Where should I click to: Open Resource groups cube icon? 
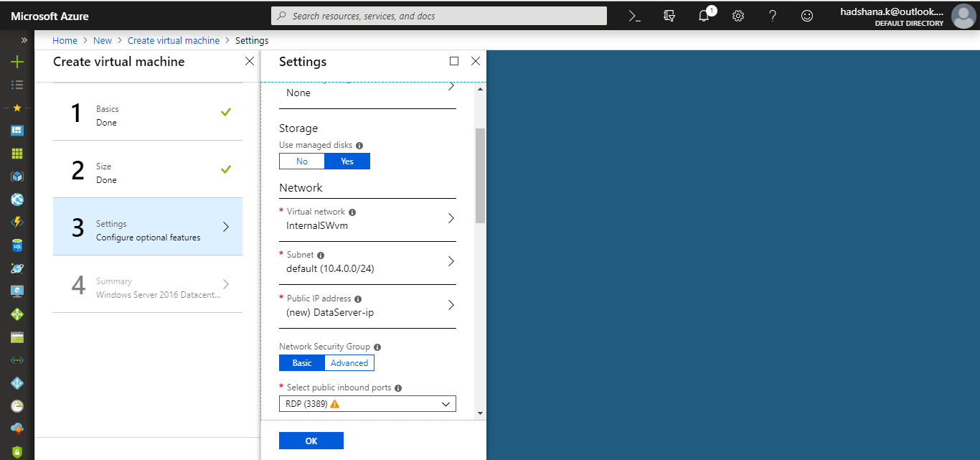(x=17, y=177)
